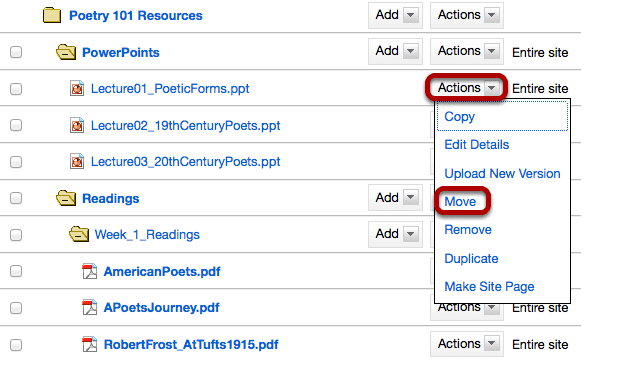Choose Copy from the Actions menu
618x371 pixels.
click(460, 116)
